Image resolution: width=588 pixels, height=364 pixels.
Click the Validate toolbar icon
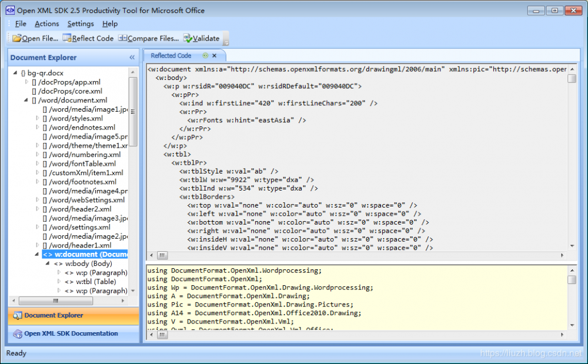pos(188,38)
